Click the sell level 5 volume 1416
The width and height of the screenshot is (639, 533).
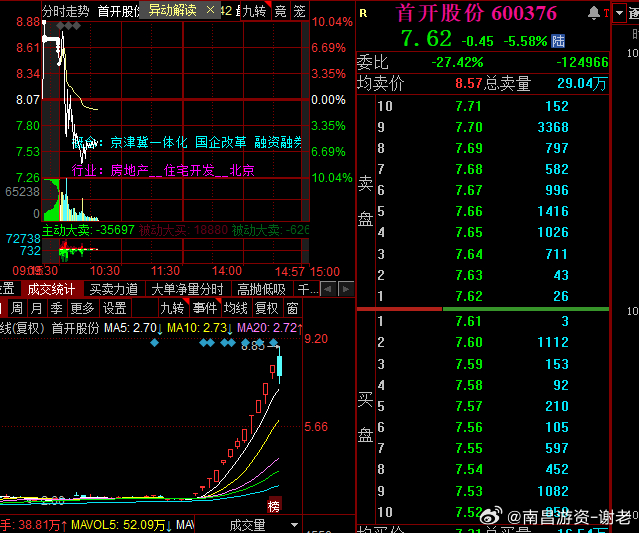pos(553,211)
